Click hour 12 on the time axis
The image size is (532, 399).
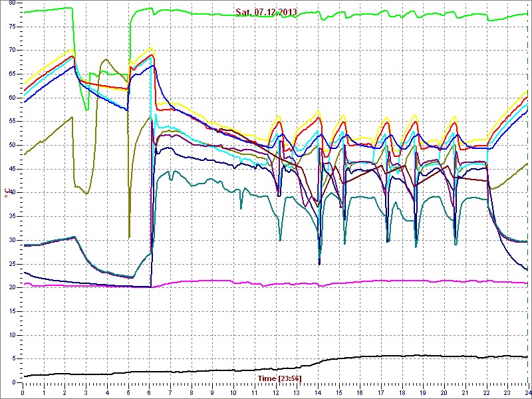click(x=276, y=392)
